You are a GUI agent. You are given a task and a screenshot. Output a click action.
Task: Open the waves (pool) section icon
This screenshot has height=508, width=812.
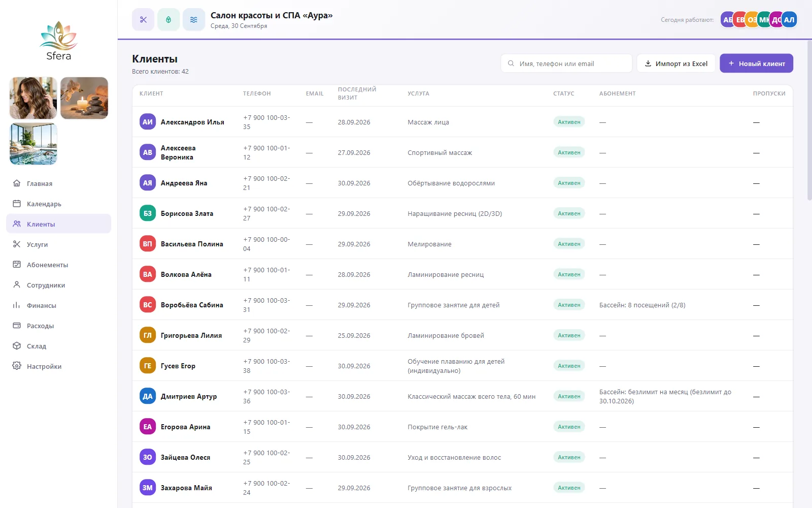pos(194,20)
